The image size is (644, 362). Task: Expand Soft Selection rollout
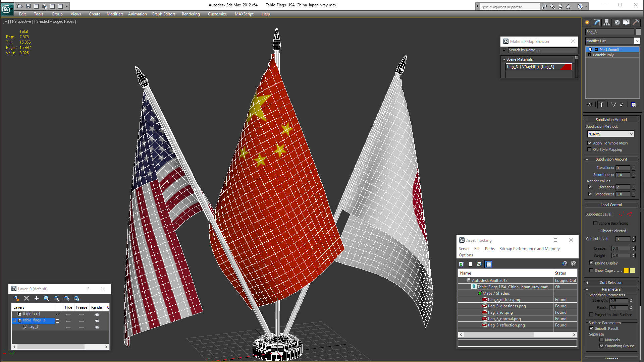tap(611, 283)
